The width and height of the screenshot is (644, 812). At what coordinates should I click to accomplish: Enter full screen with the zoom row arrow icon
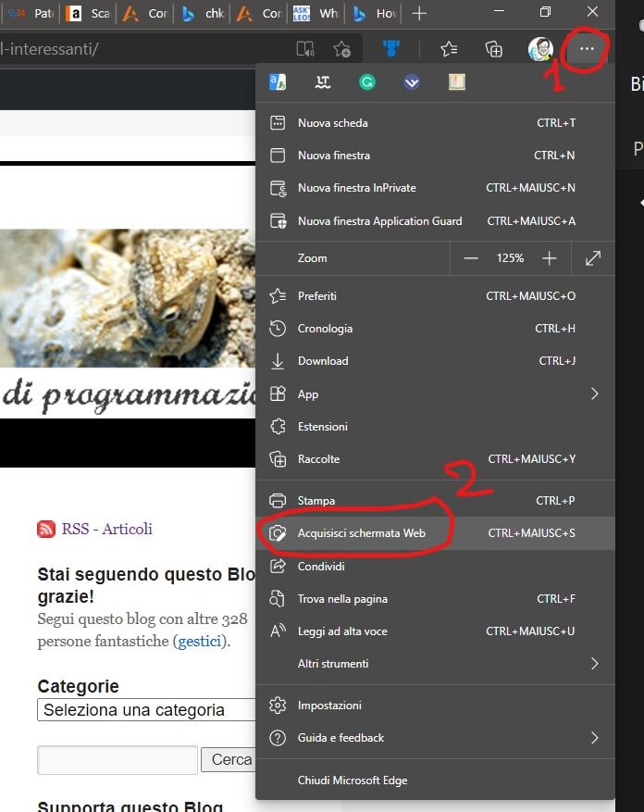(x=593, y=258)
